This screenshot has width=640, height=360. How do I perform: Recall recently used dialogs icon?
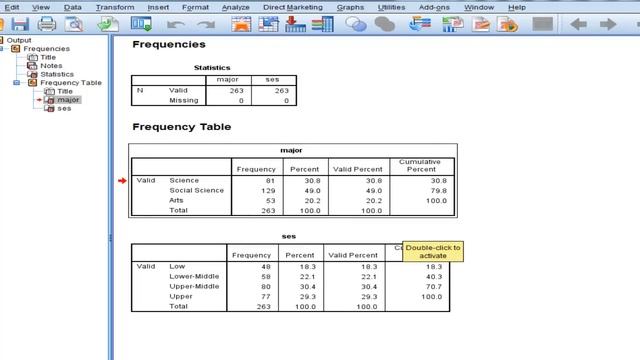tap(141, 24)
